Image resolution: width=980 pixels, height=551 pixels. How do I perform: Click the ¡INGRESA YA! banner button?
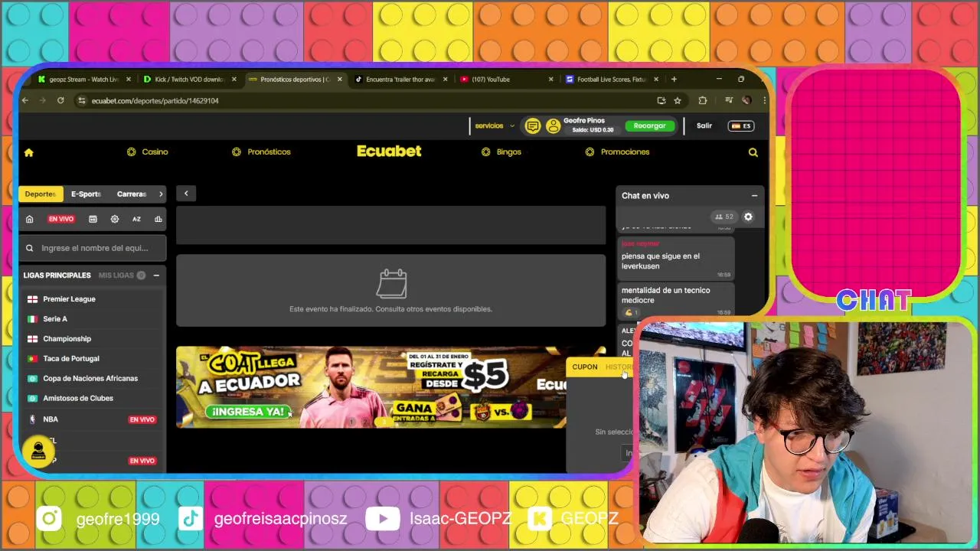pyautogui.click(x=249, y=412)
